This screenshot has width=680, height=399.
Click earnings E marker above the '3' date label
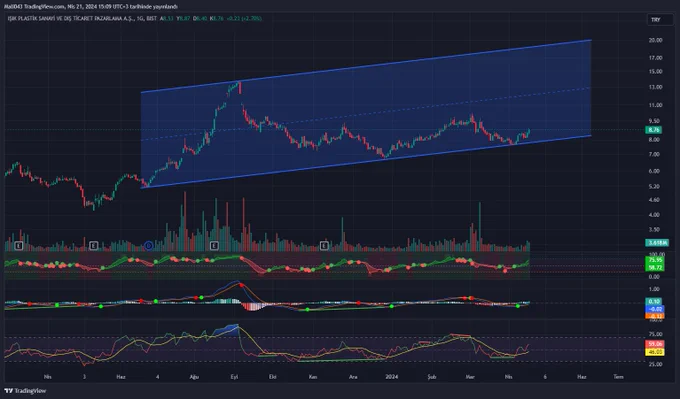[94, 246]
